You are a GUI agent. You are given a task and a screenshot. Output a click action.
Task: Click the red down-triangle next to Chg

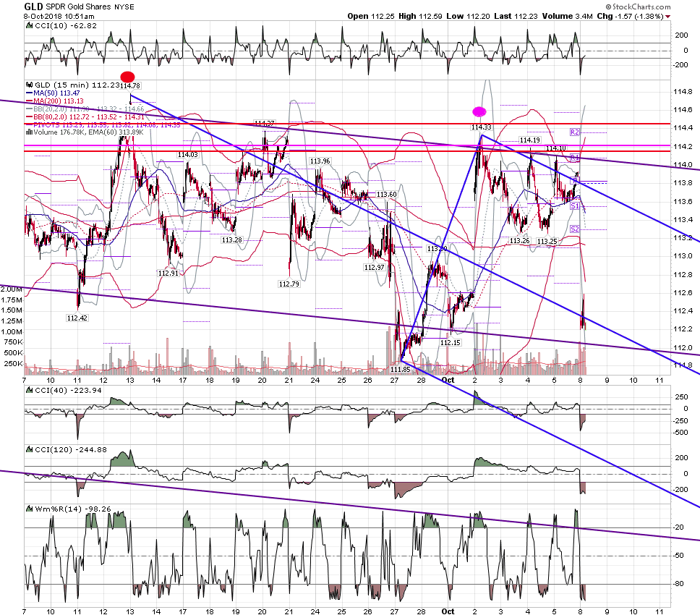667,17
